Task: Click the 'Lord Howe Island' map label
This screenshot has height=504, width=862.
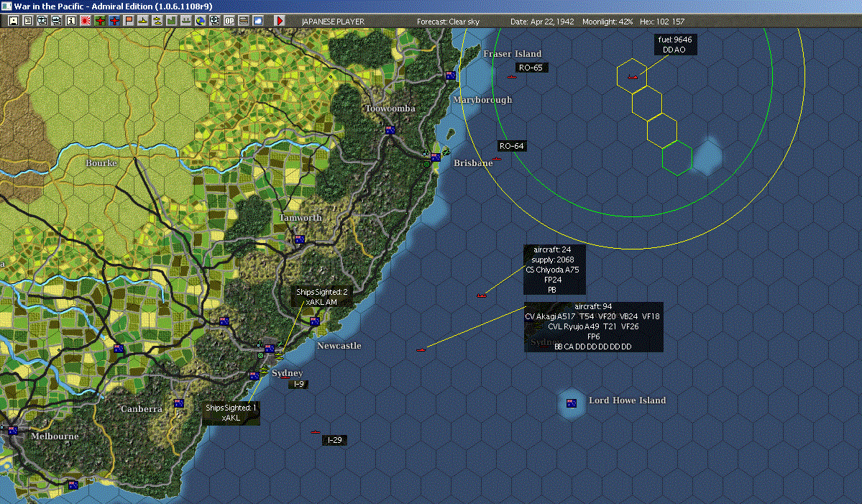Action: click(627, 400)
